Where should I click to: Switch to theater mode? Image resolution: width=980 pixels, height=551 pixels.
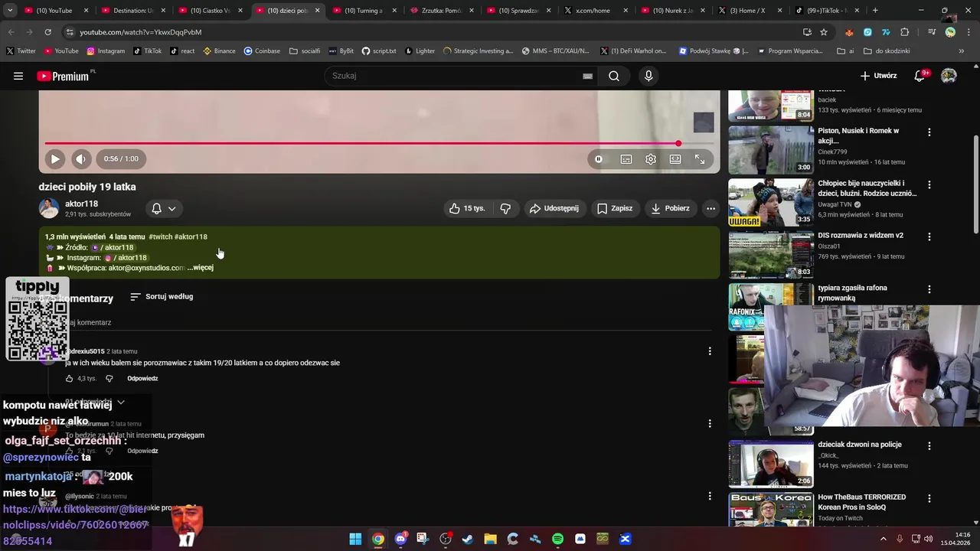(x=675, y=159)
